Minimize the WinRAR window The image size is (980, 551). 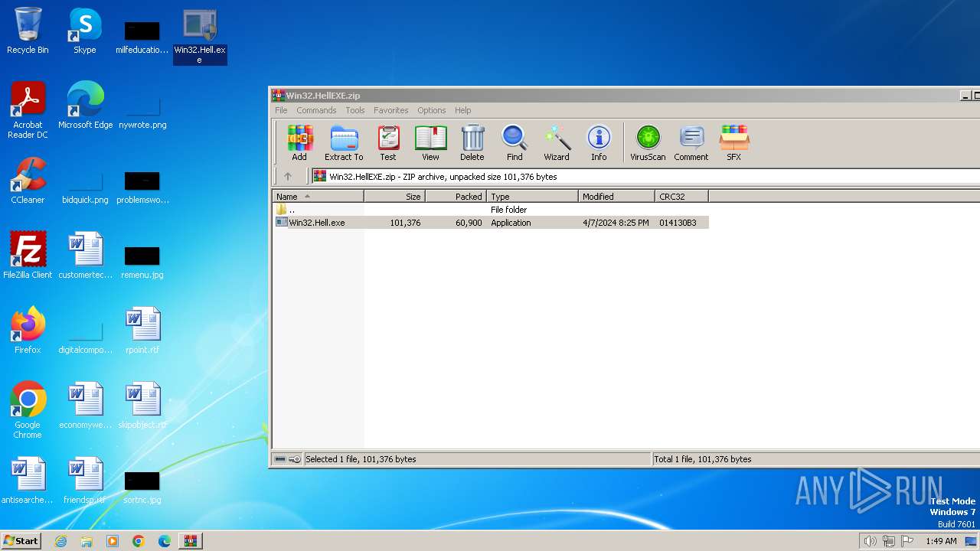965,96
